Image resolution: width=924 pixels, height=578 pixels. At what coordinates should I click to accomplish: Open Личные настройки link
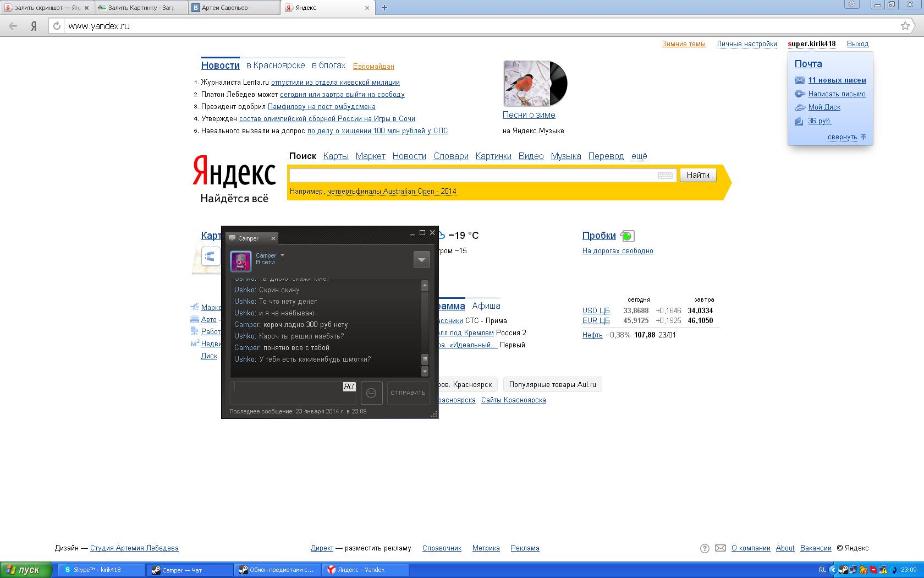pos(746,44)
